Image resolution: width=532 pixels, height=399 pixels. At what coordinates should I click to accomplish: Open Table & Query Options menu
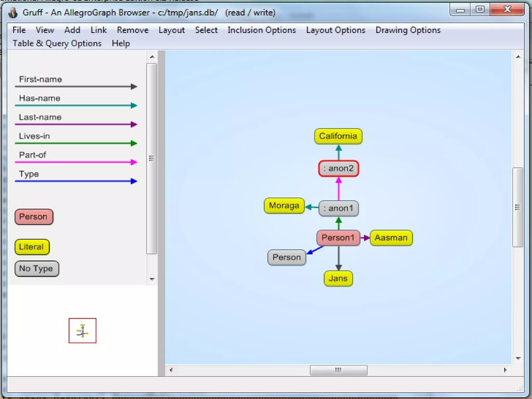pyautogui.click(x=57, y=43)
